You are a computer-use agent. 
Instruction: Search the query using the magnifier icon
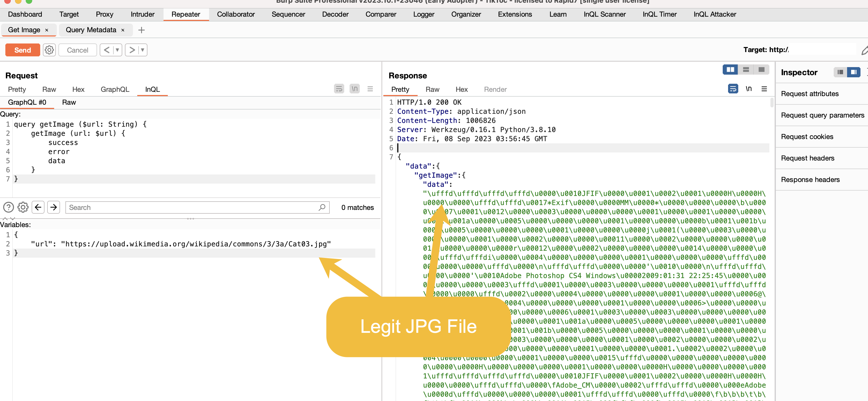pos(322,207)
